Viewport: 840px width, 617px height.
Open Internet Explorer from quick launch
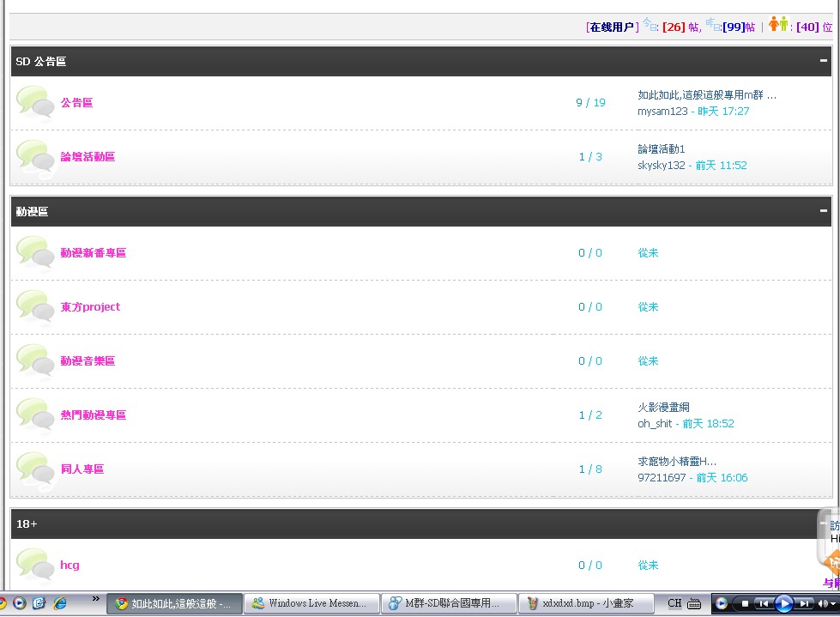(x=60, y=603)
